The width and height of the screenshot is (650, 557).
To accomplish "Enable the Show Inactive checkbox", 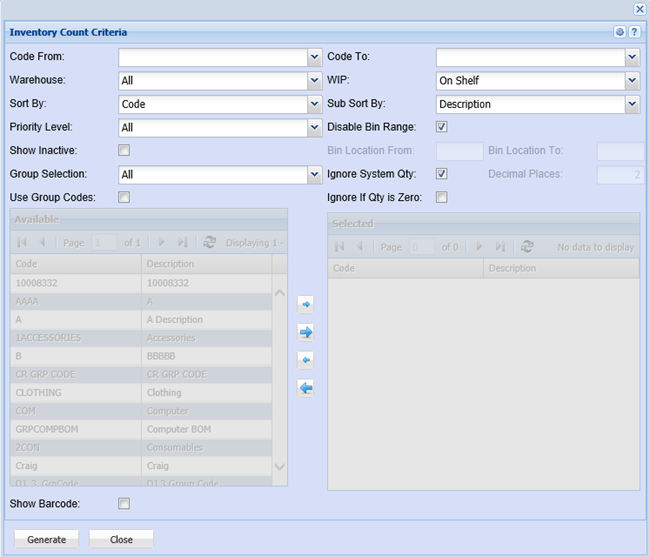I will point(124,151).
